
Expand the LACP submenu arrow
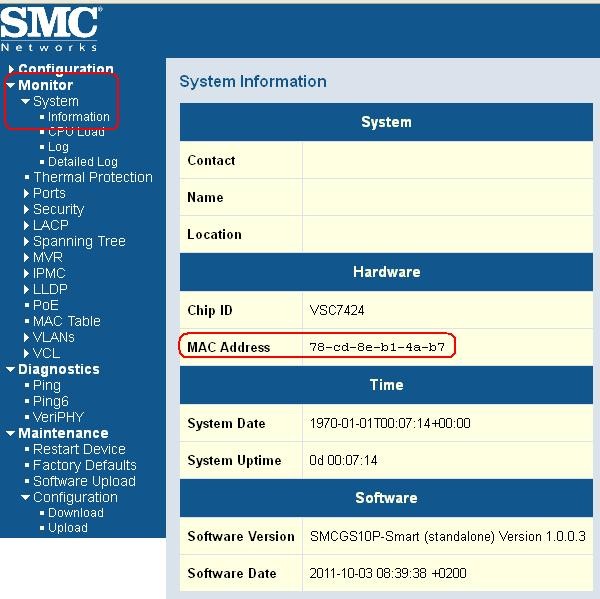click(26, 225)
